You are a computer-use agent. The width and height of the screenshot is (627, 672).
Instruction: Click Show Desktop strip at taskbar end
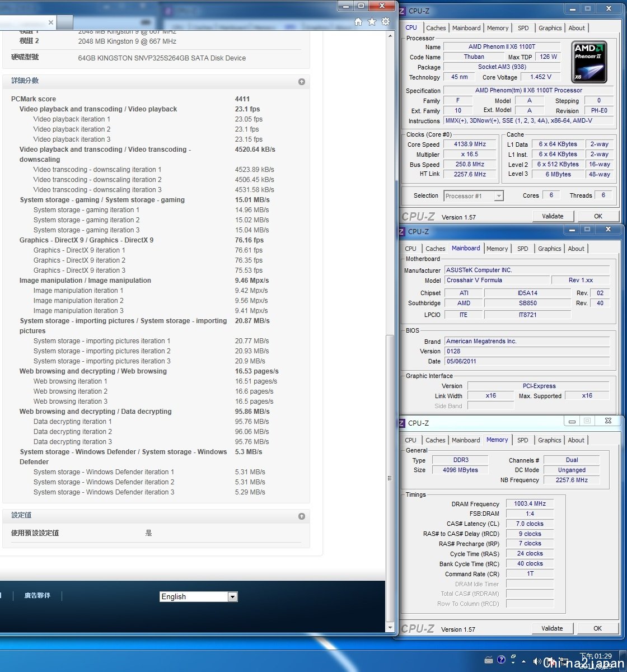(x=623, y=661)
